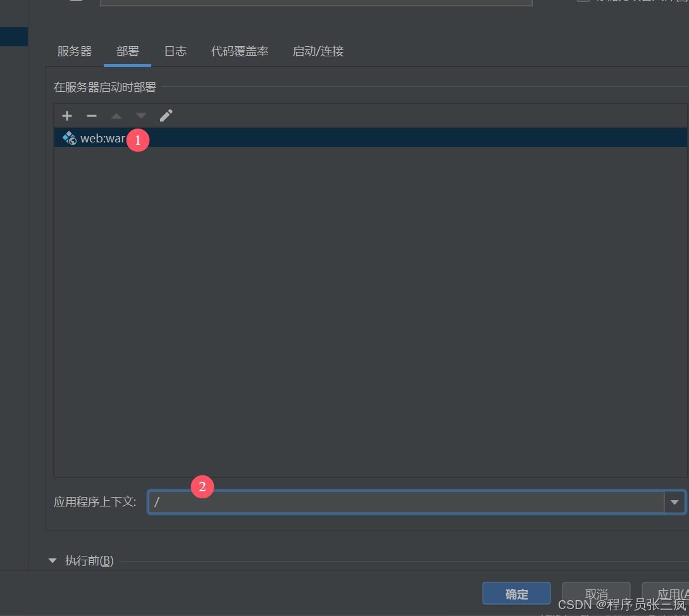The width and height of the screenshot is (689, 616).
Task: Switch to 代码覆盖率 tab
Action: pos(240,51)
